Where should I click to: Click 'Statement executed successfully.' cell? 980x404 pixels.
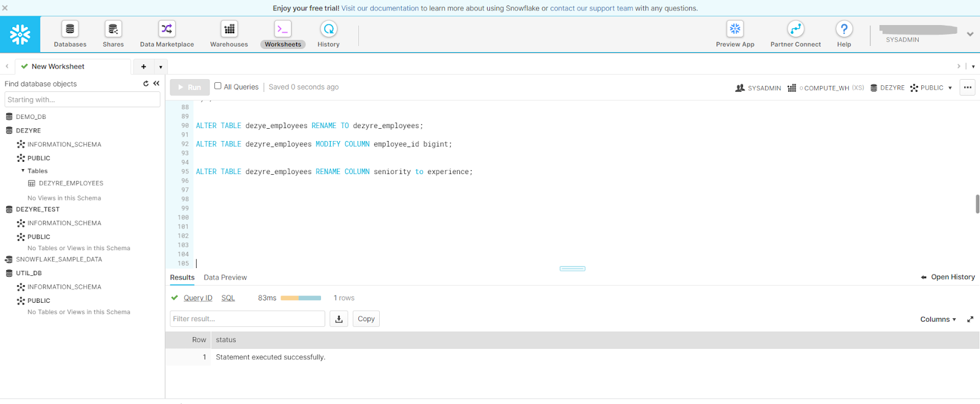click(271, 357)
